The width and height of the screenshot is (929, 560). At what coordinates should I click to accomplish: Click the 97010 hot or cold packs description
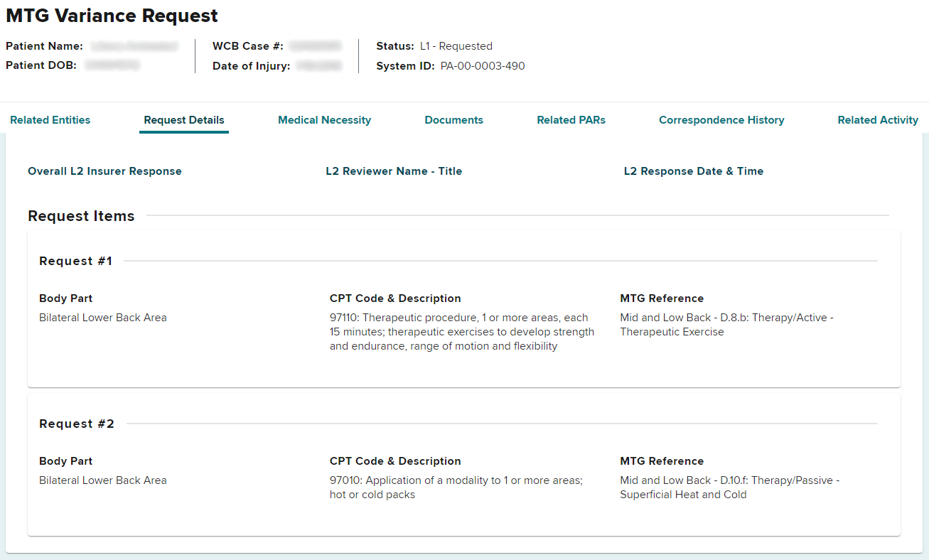[x=456, y=488]
